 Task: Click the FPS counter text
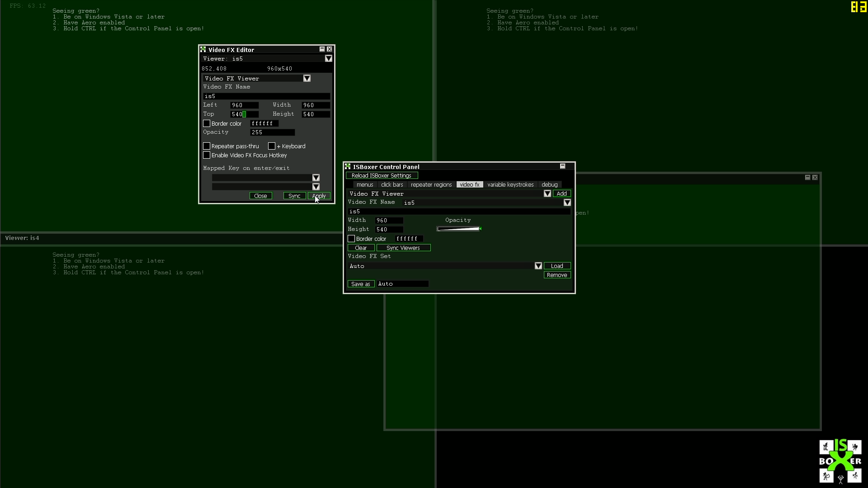pos(28,6)
